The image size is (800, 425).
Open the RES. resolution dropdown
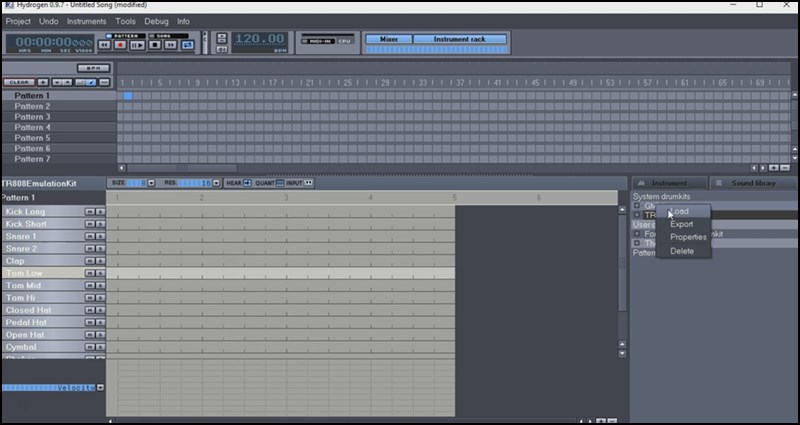click(x=219, y=183)
